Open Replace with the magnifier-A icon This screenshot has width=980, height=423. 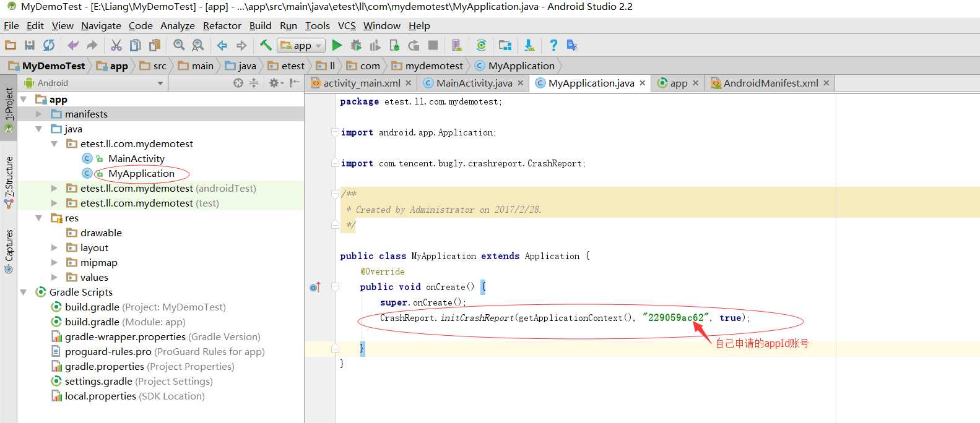point(198,45)
